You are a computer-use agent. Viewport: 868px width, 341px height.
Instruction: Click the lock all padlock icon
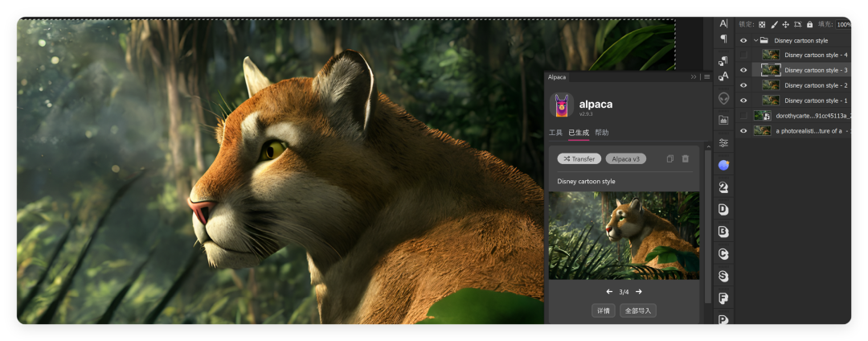810,24
